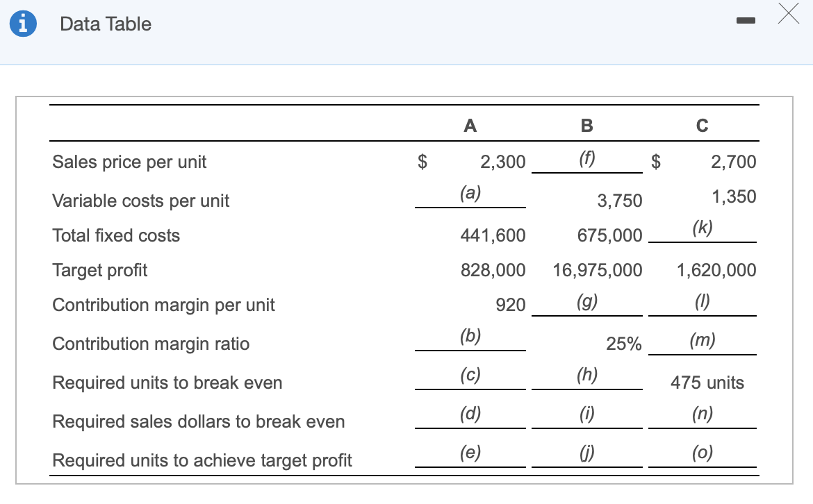
Task: Select the dollar sign next to 2,300
Action: [420, 162]
